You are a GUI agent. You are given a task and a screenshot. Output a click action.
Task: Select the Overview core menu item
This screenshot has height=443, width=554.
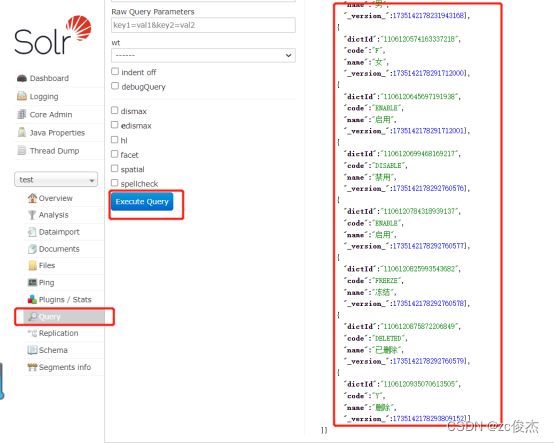tap(55, 198)
